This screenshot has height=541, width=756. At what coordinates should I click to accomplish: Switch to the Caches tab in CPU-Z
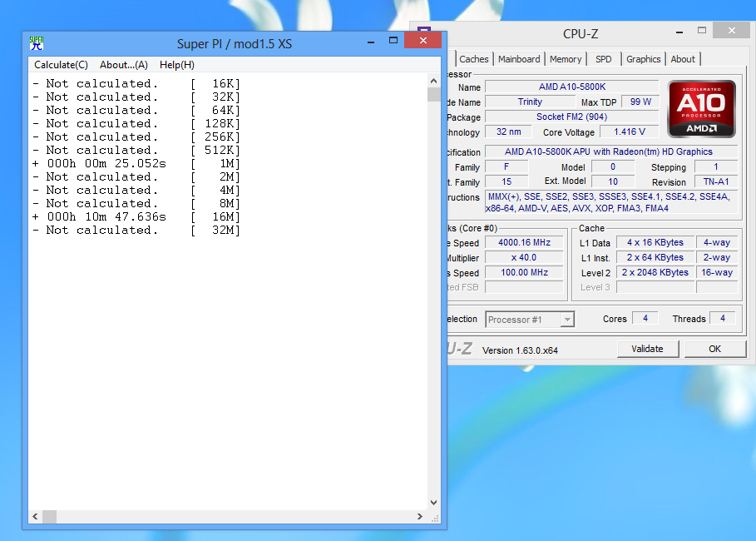[473, 59]
